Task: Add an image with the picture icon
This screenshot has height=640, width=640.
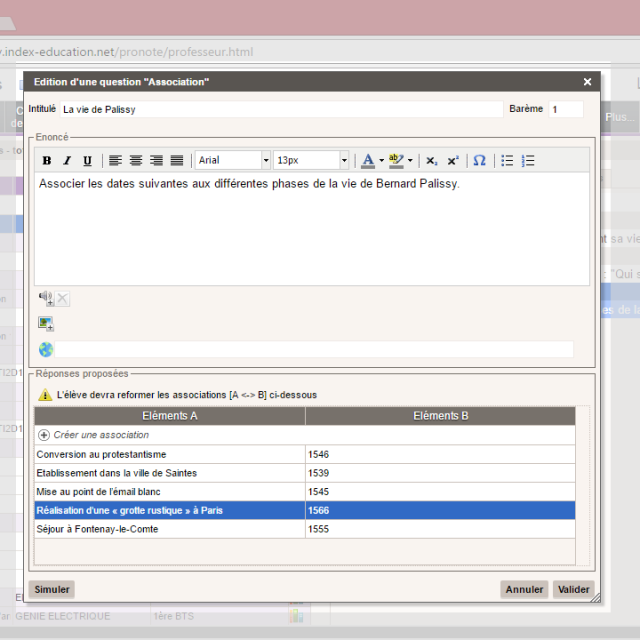Action: tap(46, 323)
